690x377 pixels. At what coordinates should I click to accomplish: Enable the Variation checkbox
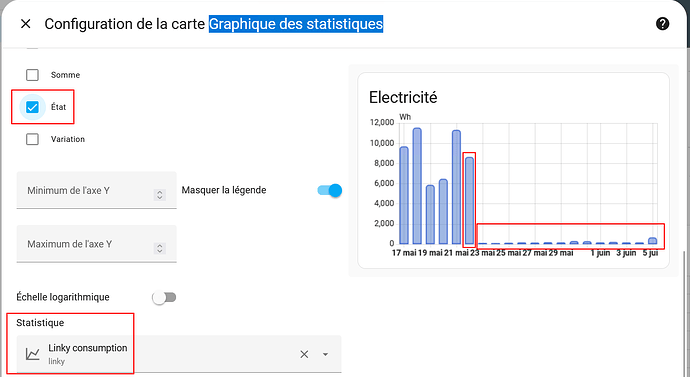point(32,139)
